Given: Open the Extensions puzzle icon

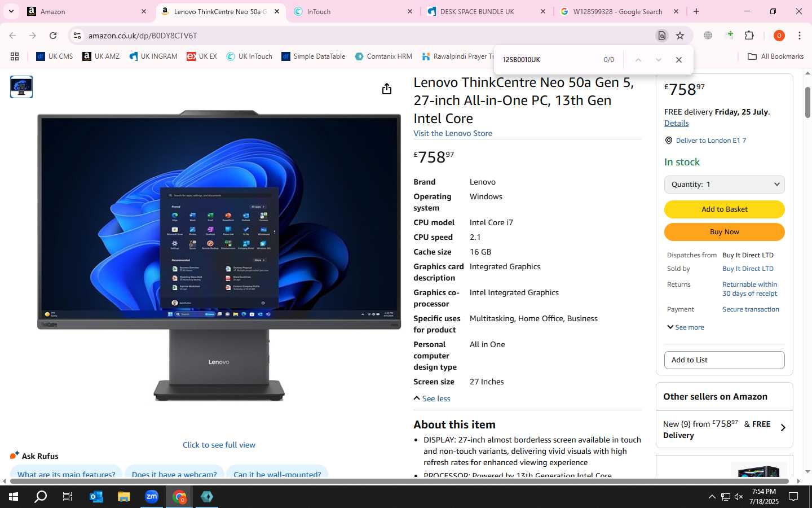Looking at the screenshot, I should click(x=749, y=36).
